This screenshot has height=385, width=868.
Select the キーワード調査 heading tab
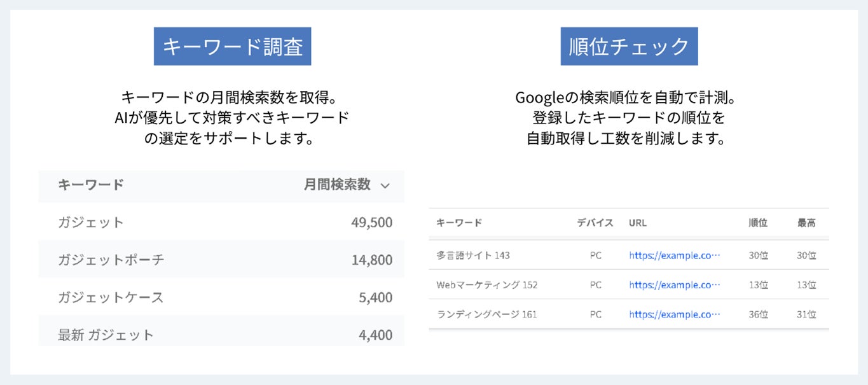[x=232, y=46]
